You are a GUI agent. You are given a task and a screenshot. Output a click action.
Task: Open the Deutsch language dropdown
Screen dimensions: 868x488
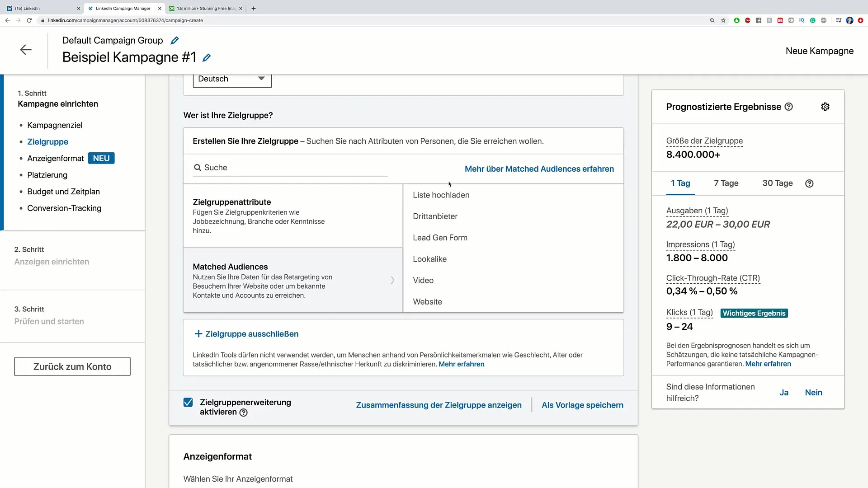(232, 80)
